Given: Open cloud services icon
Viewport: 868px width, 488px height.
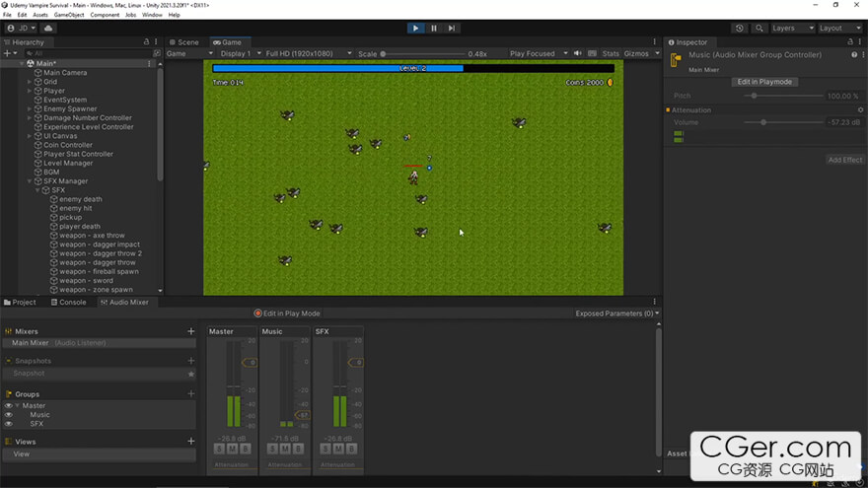Looking at the screenshot, I should pyautogui.click(x=48, y=29).
